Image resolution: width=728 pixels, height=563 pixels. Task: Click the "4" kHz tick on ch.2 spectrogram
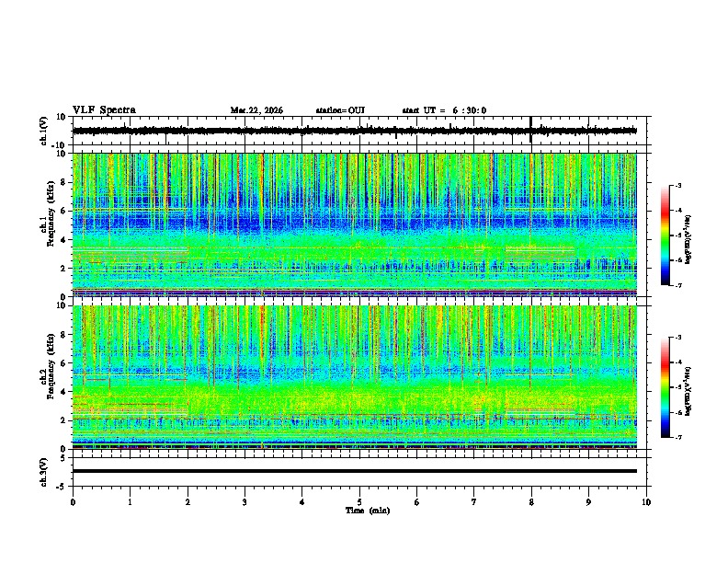click(x=64, y=392)
